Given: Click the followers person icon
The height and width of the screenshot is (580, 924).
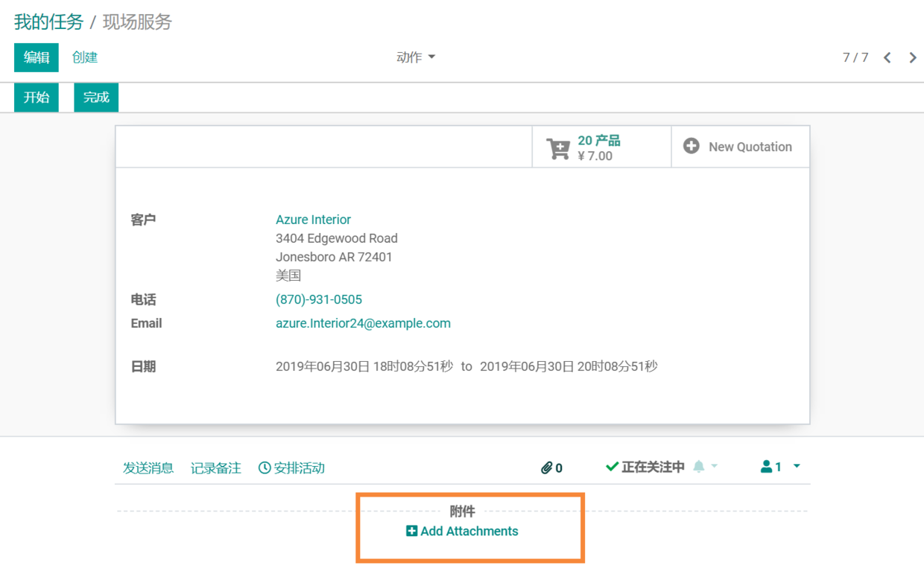Looking at the screenshot, I should (766, 467).
